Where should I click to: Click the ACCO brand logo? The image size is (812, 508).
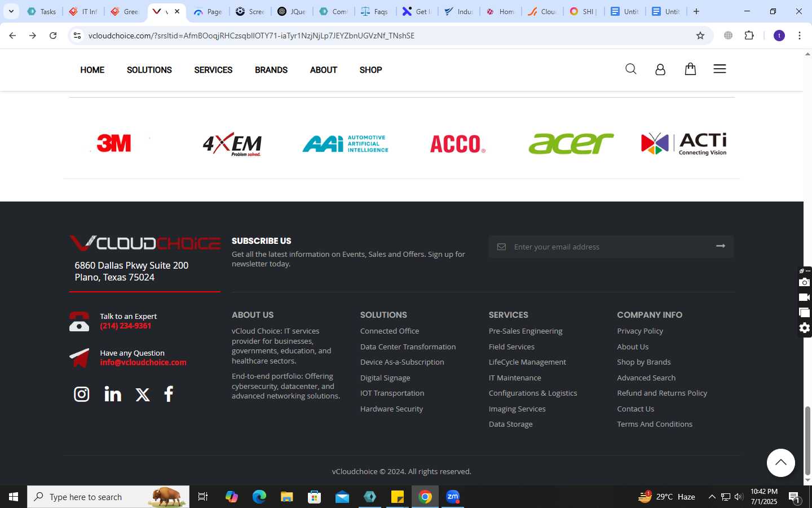coord(458,144)
